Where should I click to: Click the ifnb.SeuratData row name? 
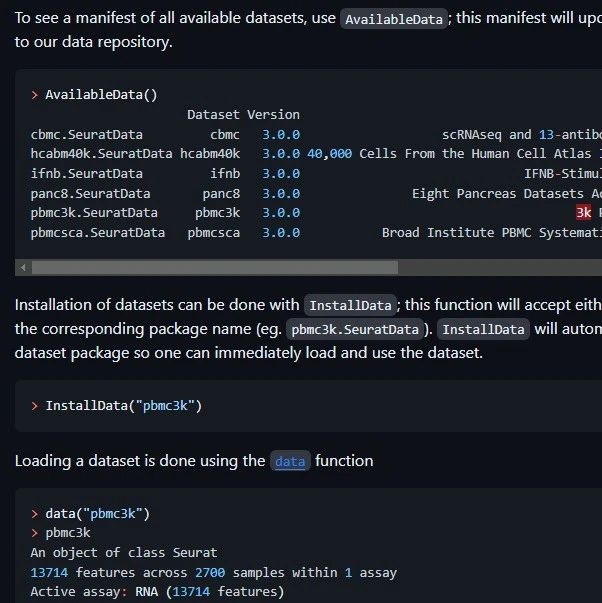point(87,174)
